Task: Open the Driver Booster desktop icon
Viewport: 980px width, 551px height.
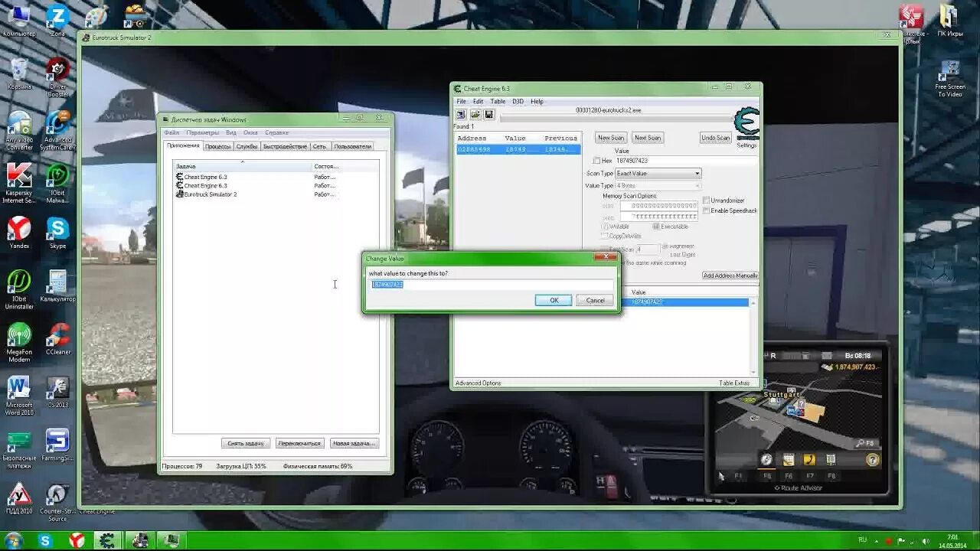Action: pyautogui.click(x=57, y=77)
